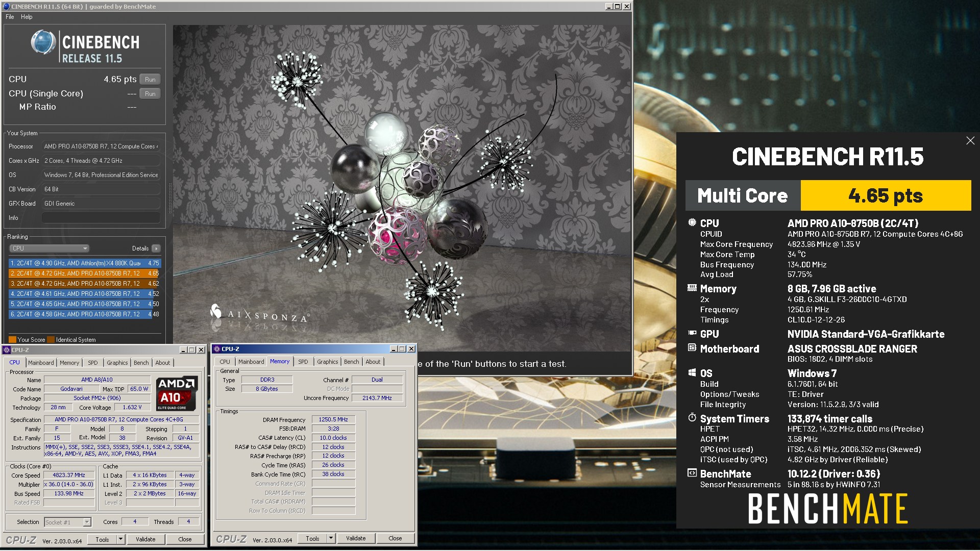Switch to SPD tab in left CPU-Z
980x551 pixels.
(92, 363)
